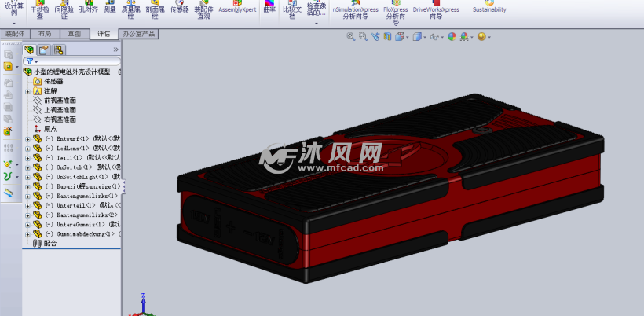Toggle 曲率 curvature display
Viewport: 644px width, 316px height.
[269, 6]
